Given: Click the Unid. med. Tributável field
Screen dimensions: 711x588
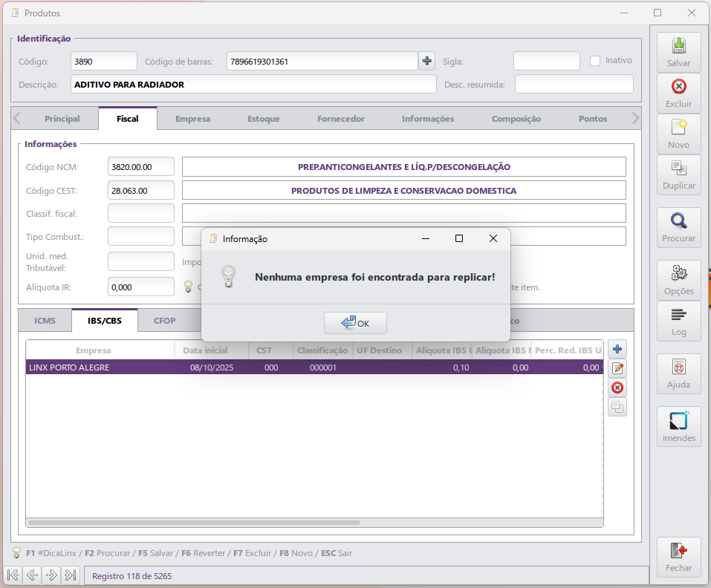Looking at the screenshot, I should pos(141,261).
